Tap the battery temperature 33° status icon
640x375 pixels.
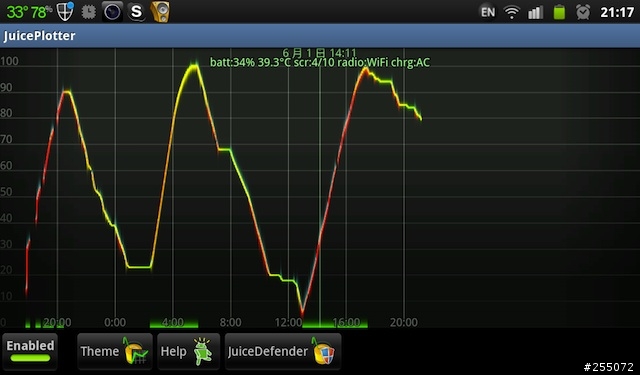tap(18, 12)
